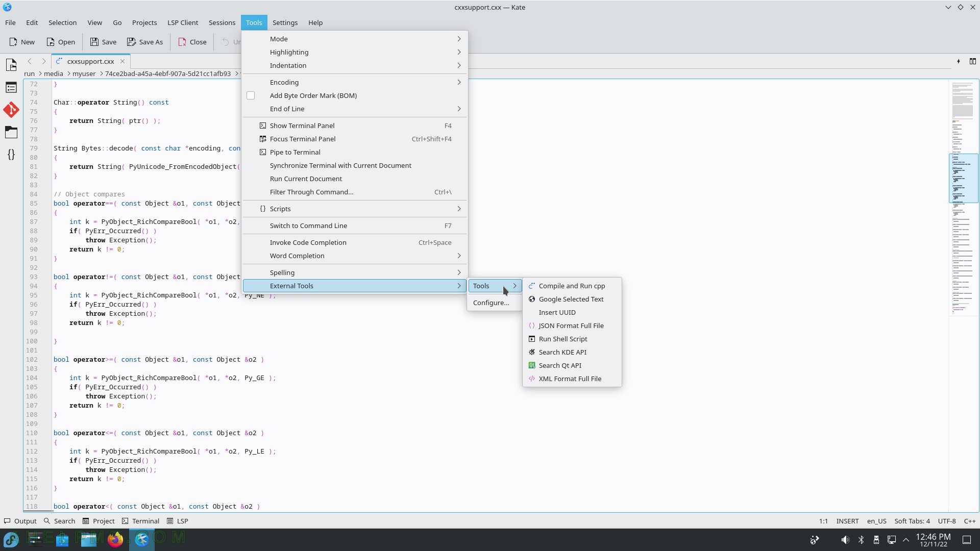
Task: Click the Save toolbar button
Action: pyautogui.click(x=103, y=42)
